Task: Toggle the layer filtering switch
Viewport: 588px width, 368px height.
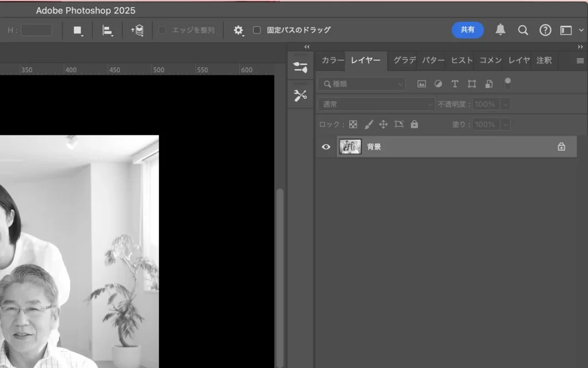Action: [x=508, y=84]
